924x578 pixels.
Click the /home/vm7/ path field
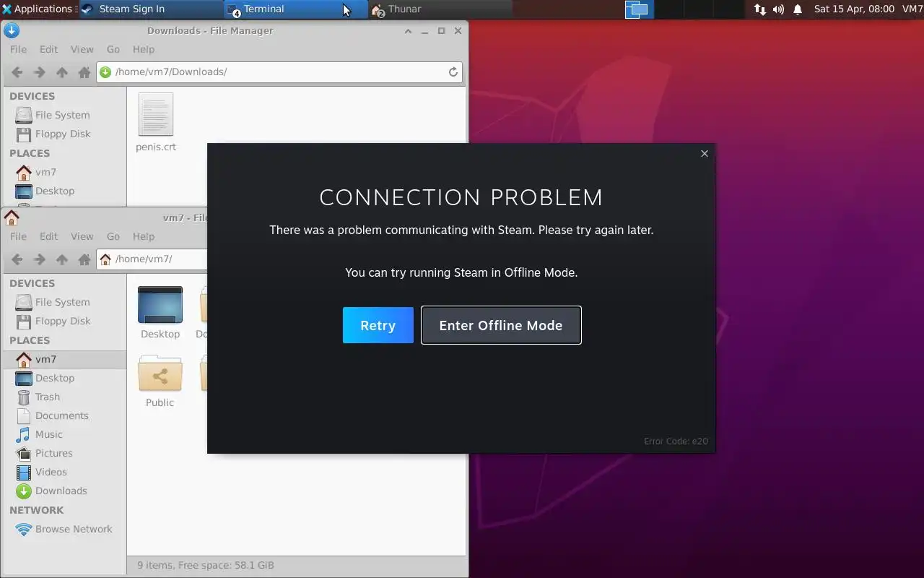pyautogui.click(x=152, y=259)
